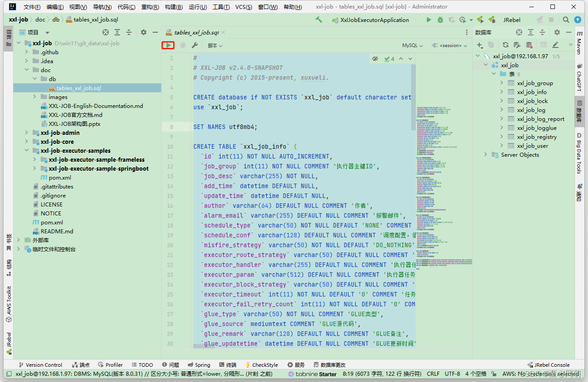Add new data source plus icon in Database panel
The width and height of the screenshot is (588, 382).
coord(480,45)
